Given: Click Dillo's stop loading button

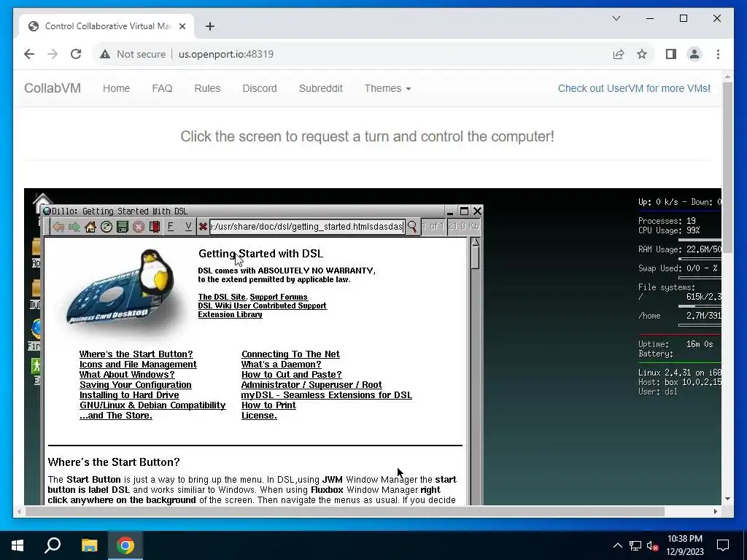Looking at the screenshot, I should point(139,227).
